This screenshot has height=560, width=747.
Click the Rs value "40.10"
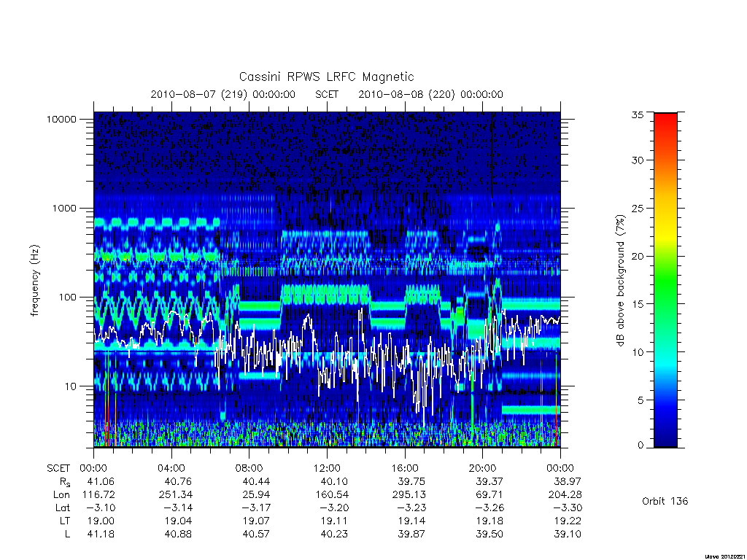(x=334, y=481)
